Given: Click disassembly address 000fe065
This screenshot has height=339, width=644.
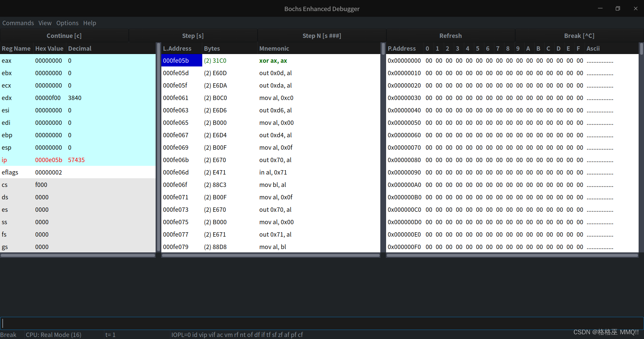Looking at the screenshot, I should pyautogui.click(x=176, y=123).
